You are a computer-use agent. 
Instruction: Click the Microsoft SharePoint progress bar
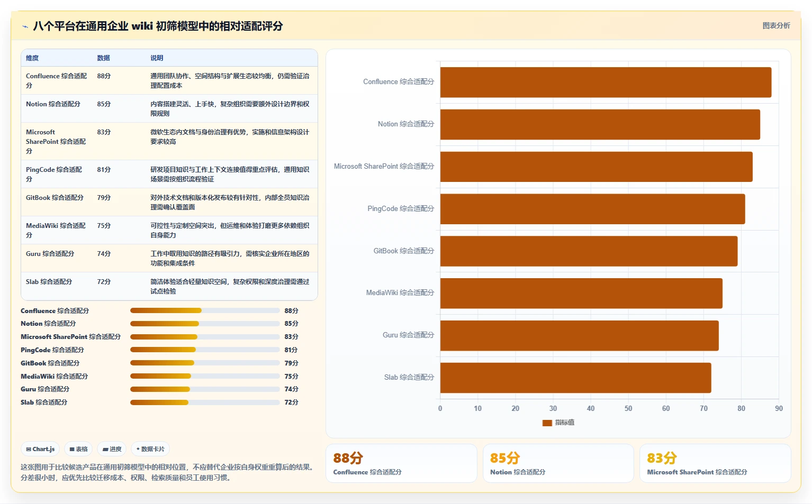coord(205,337)
